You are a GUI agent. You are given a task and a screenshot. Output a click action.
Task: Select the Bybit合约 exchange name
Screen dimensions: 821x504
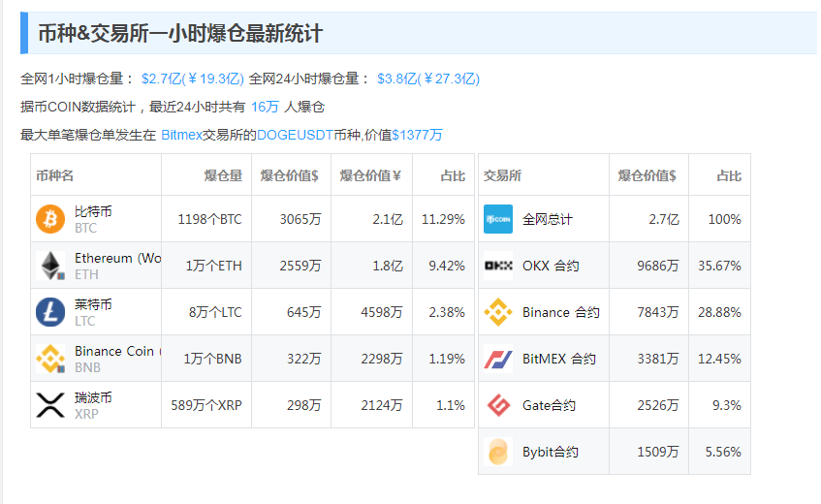[551, 452]
